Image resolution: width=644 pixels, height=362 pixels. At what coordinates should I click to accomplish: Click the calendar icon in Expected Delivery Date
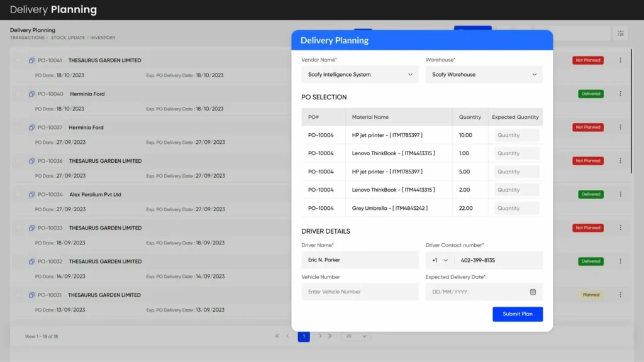533,292
